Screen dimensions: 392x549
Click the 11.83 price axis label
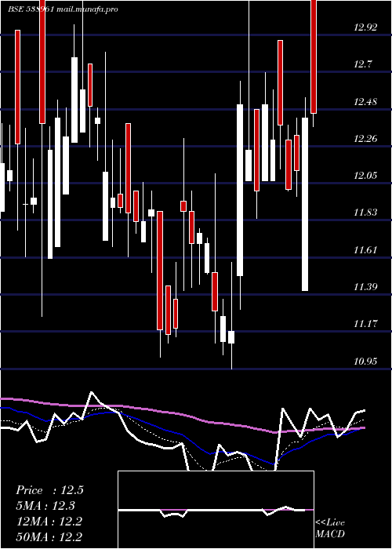pos(365,213)
